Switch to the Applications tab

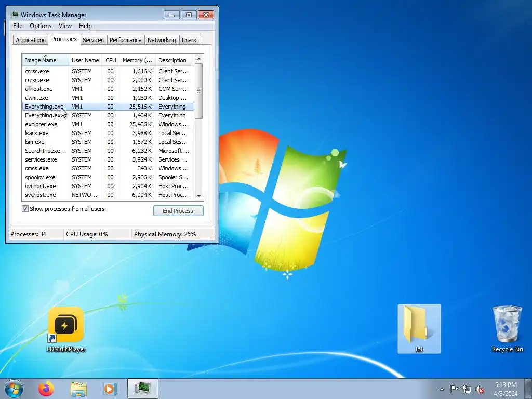pos(31,39)
